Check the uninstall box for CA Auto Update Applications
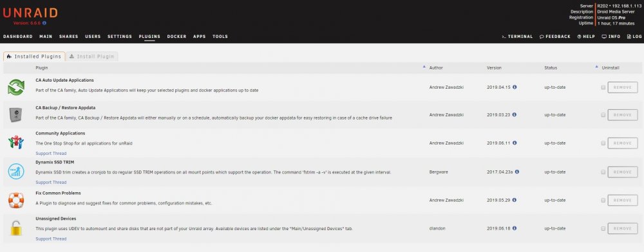Screen dimensions: 644x252 click(x=603, y=87)
